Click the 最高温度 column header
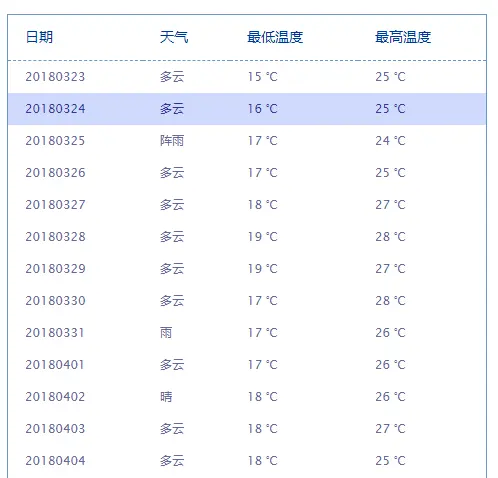 403,37
